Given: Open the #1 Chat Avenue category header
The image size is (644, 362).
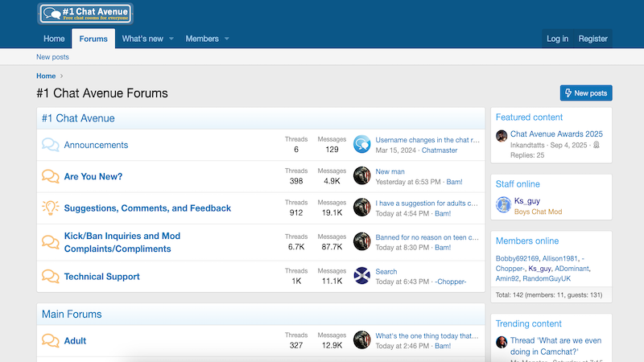Looking at the screenshot, I should [78, 118].
